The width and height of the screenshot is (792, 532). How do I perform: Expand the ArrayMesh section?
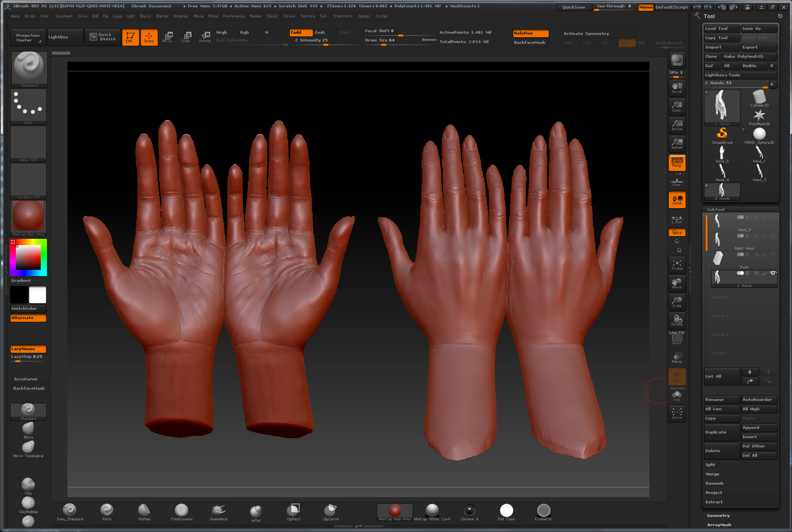coord(719,525)
